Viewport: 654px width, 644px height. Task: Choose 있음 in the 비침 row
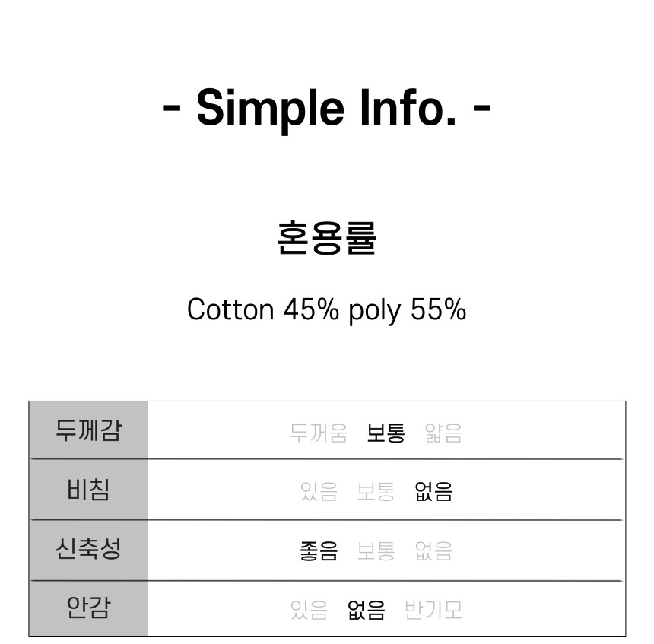[319, 491]
